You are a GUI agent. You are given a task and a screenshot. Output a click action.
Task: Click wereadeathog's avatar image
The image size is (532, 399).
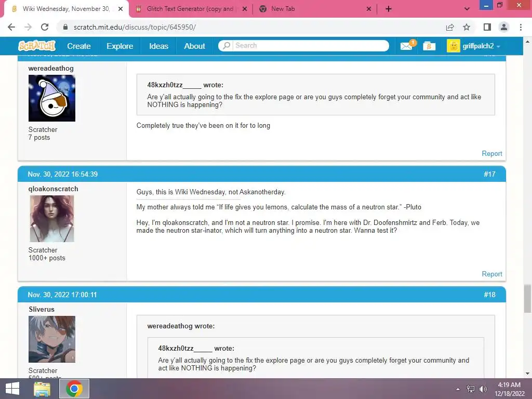tap(52, 98)
